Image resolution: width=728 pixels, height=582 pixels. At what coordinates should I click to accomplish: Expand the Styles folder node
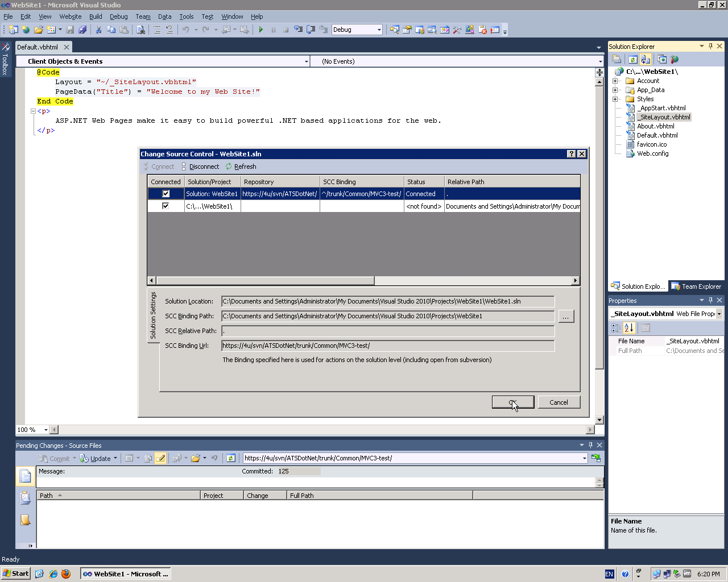[x=615, y=99]
